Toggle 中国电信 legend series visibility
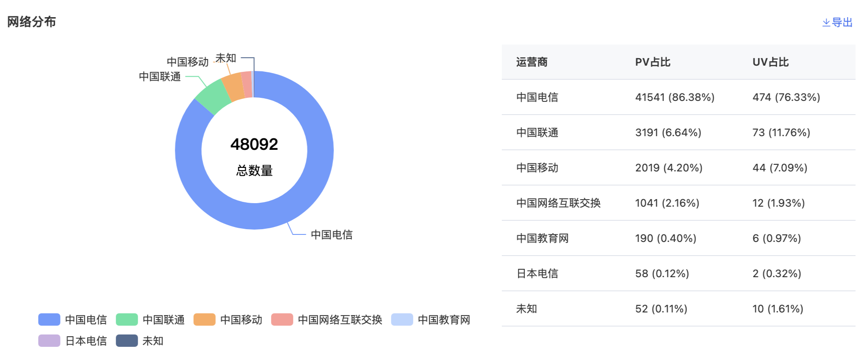 click(x=73, y=319)
